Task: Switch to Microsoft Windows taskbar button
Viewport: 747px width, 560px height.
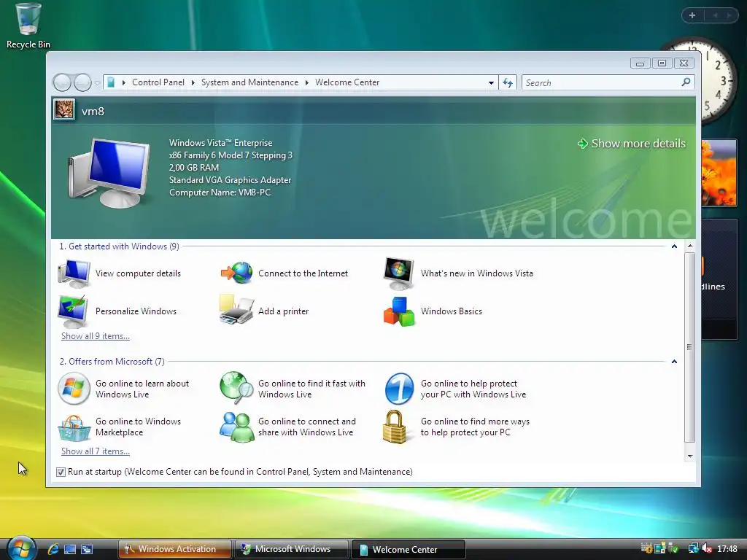Action: [291, 549]
